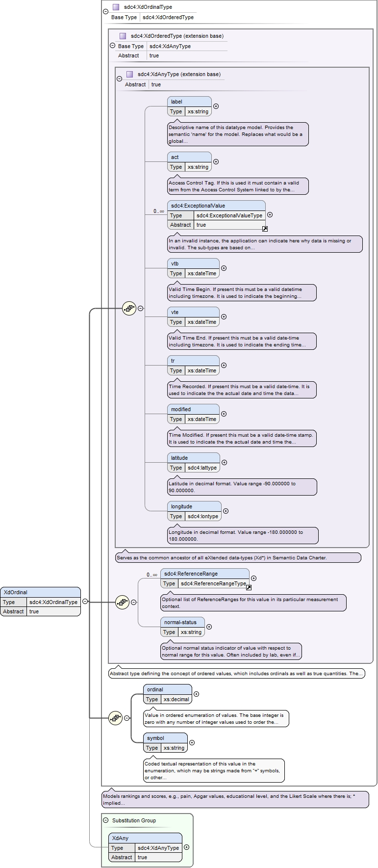The width and height of the screenshot is (378, 868).
Task: Collapse the sdc4:XdOrdinalType section
Action: (x=106, y=12)
